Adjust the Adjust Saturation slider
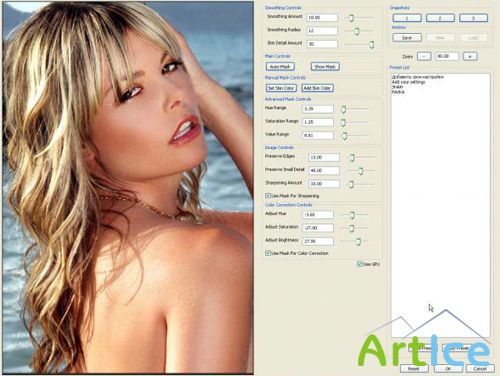Screen dimensions: 500x376 click(351, 228)
